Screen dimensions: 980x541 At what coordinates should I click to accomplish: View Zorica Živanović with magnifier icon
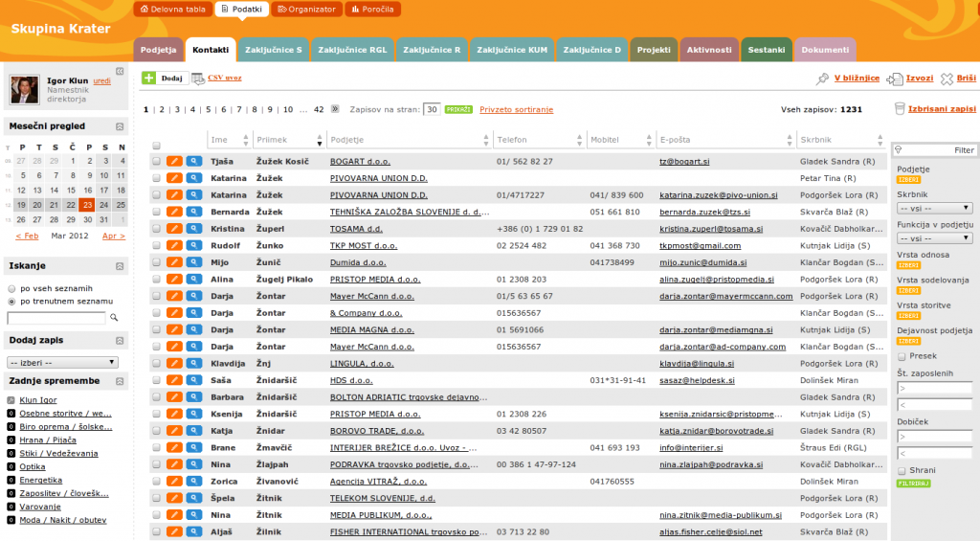coord(193,482)
